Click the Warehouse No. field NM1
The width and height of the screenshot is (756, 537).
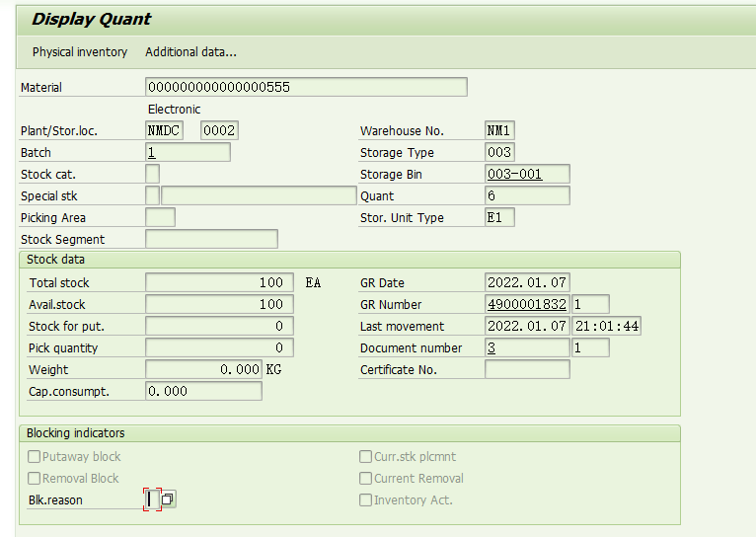pos(499,130)
